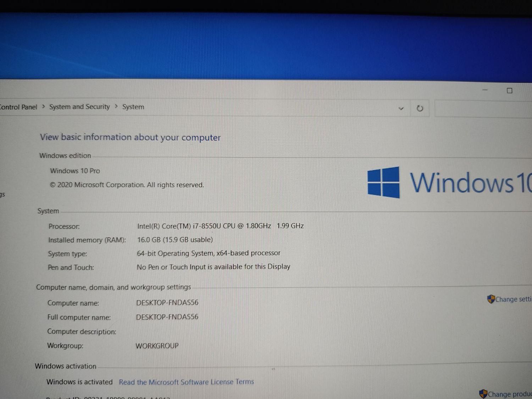This screenshot has width=532, height=399.
Task: Click the Windows 10 logo
Action: pos(450,182)
